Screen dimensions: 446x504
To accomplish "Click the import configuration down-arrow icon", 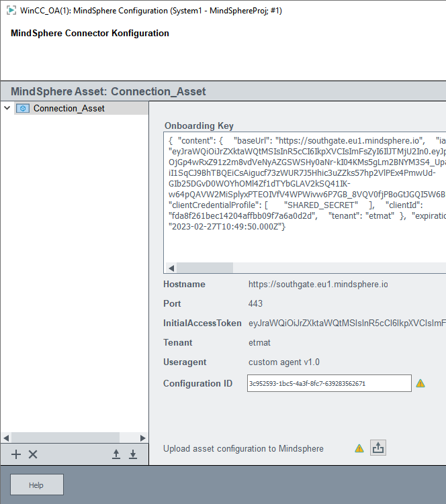I will 133,454.
